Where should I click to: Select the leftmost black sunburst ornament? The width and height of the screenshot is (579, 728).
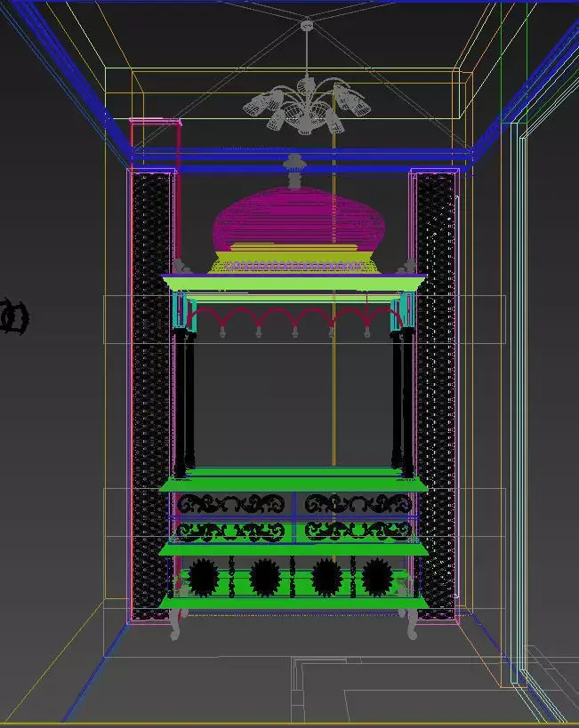pyautogui.click(x=204, y=577)
